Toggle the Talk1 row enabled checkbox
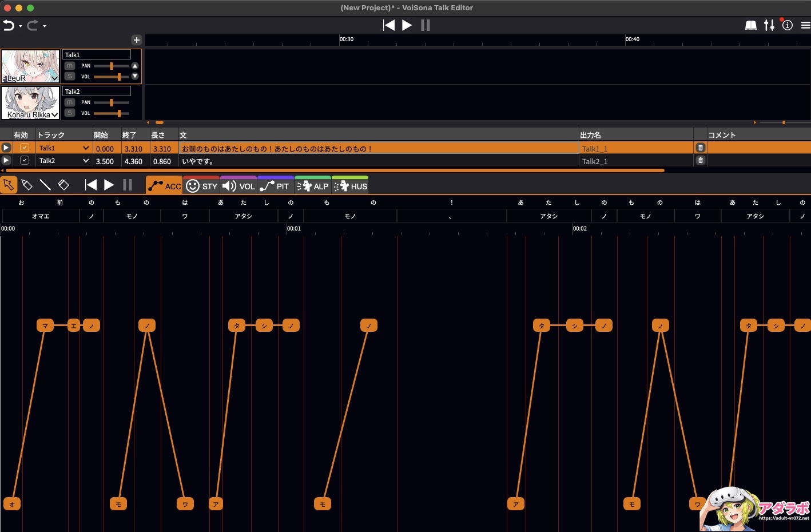The width and height of the screenshot is (811, 532). click(x=25, y=148)
